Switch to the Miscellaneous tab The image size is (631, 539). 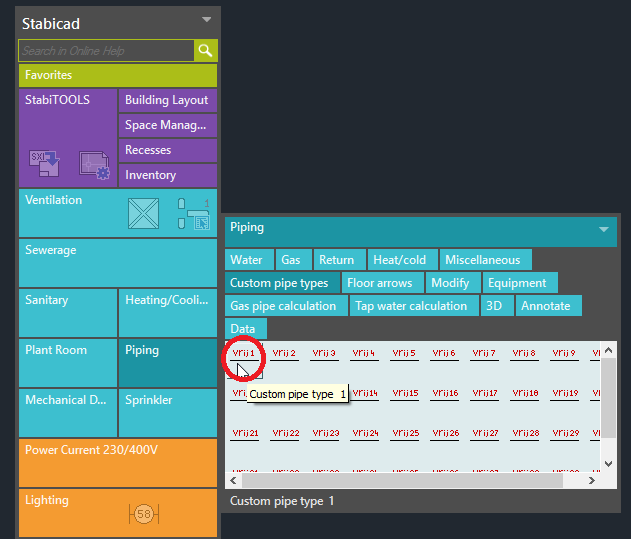[x=486, y=260]
